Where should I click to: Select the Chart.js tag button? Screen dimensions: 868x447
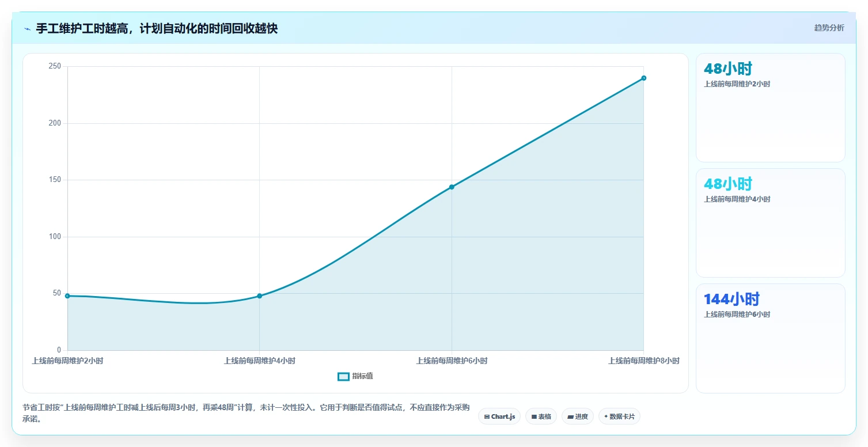(x=499, y=416)
